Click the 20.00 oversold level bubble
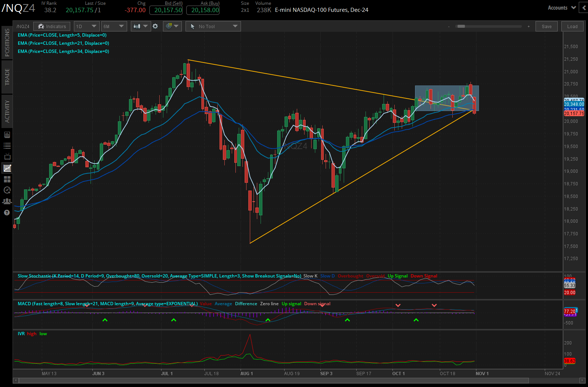This screenshot has height=387, width=588. click(x=570, y=293)
